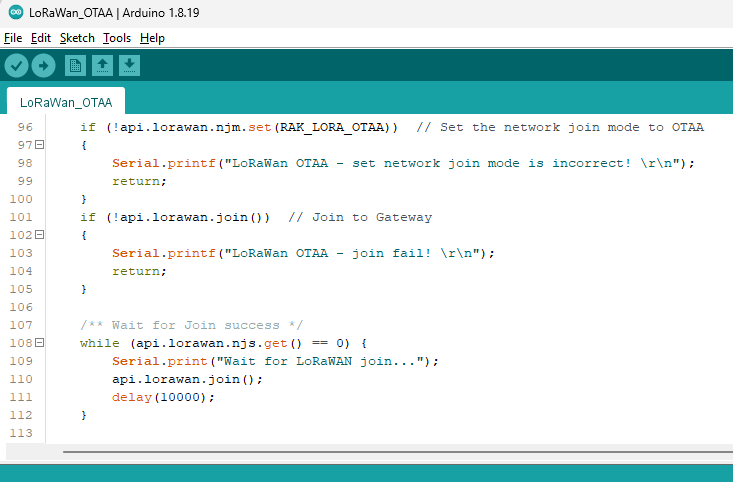Screen dimensions: 733x482
Task: Click the 'set' call in line 96
Action: (x=259, y=127)
